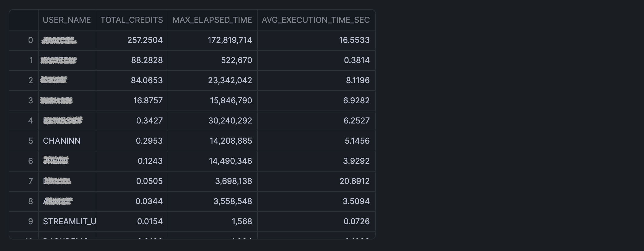
Task: Click the total credits value 0.3427
Action: [x=149, y=121]
